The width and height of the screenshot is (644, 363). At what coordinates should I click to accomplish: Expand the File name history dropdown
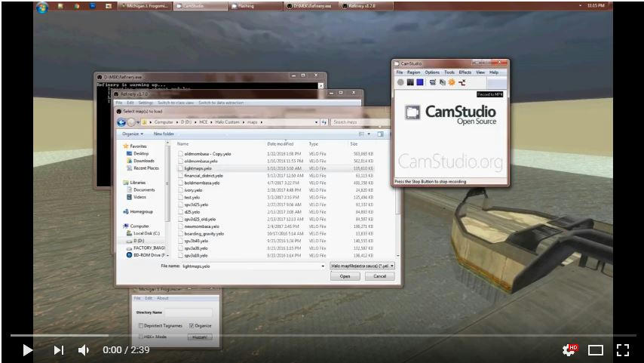323,266
